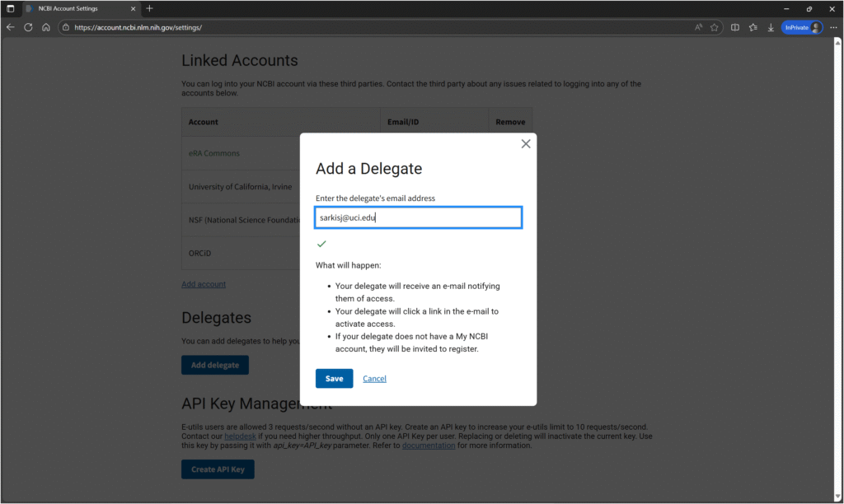Go back with browser back arrow

[x=11, y=27]
